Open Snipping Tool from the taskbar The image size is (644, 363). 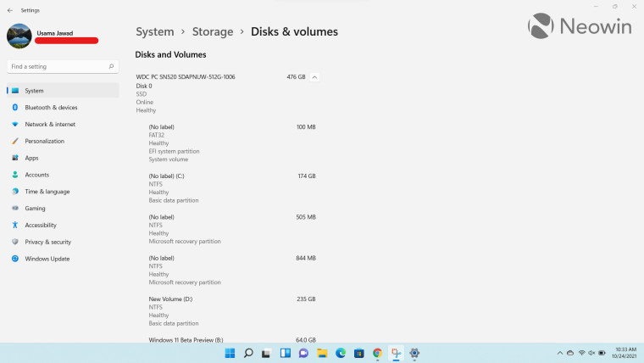tap(396, 353)
